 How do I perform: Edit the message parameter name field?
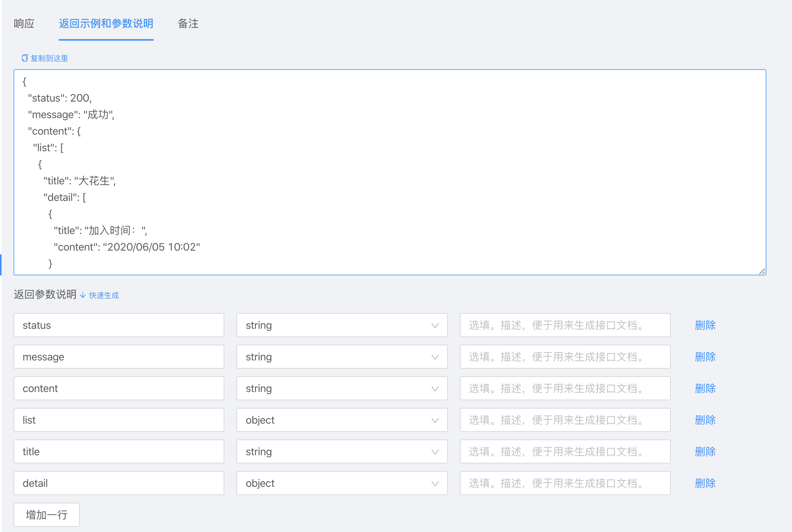click(x=119, y=357)
